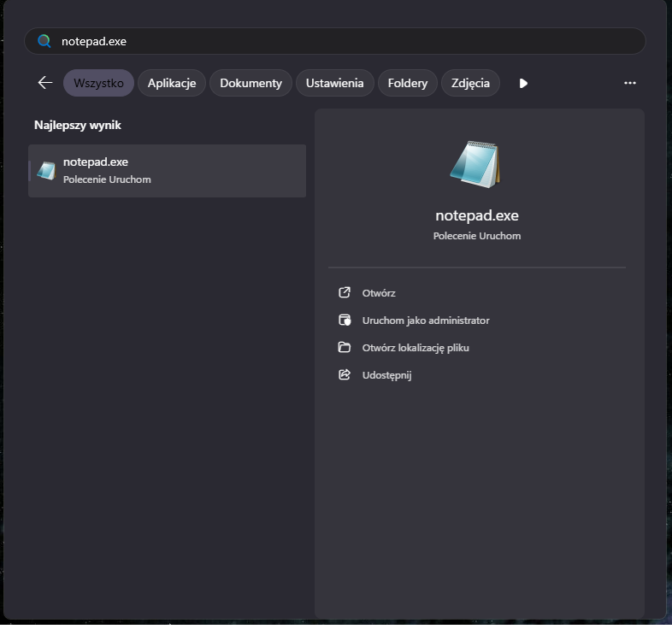Viewport: 672px width, 635px height.
Task: Show only Foldery results
Action: [x=408, y=83]
